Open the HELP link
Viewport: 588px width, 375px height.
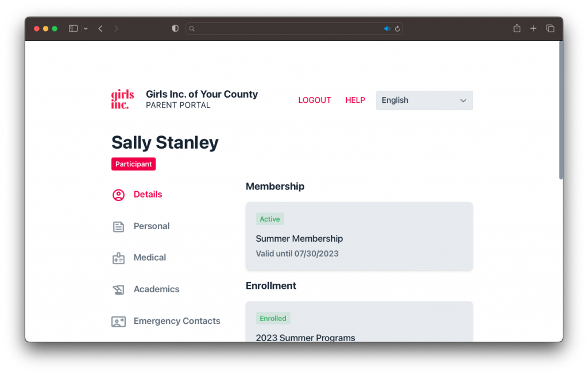tap(355, 100)
